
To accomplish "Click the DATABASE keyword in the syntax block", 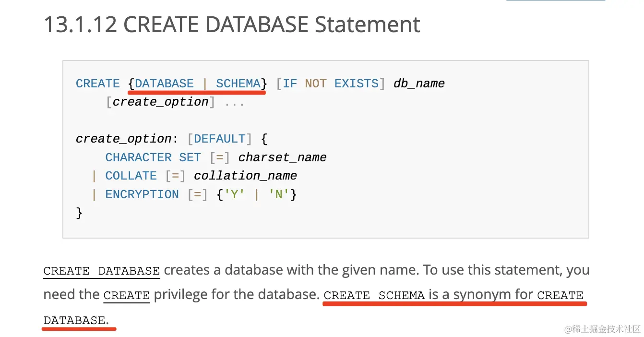I will coord(164,84).
